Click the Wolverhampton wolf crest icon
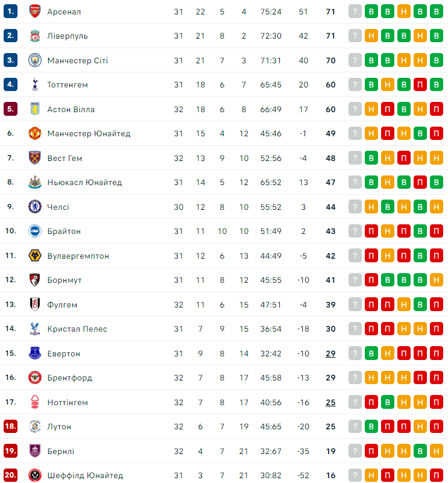This screenshot has height=483, width=448. pos(34,256)
